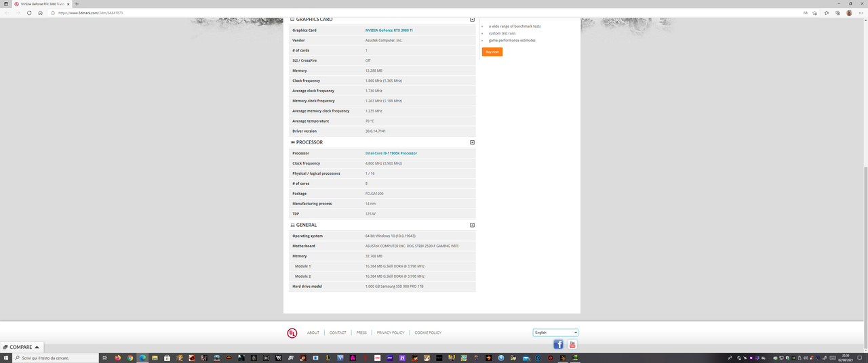Collapse the General section
The image size is (868, 363).
(473, 225)
